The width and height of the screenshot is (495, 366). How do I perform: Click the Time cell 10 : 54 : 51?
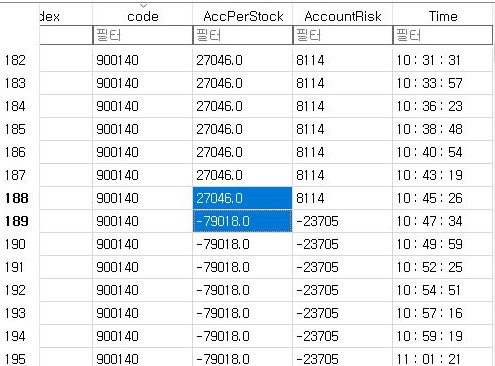[443, 290]
